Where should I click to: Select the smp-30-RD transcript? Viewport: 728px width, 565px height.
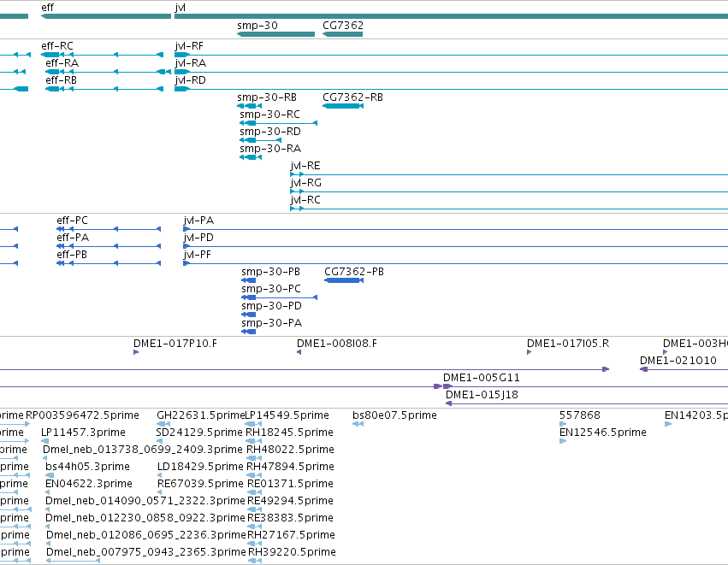(260, 140)
